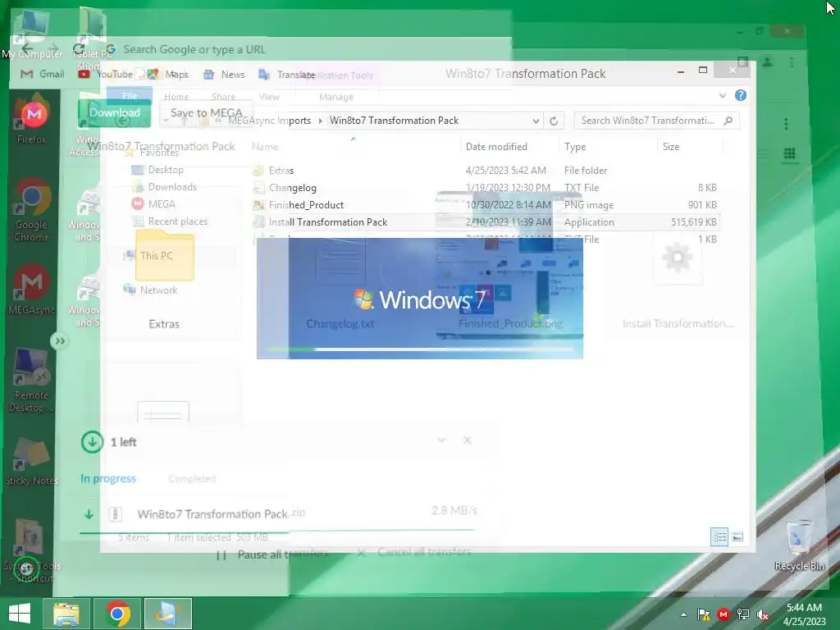840x630 pixels.
Task: Select Install Transformation Pack application row
Action: point(485,221)
